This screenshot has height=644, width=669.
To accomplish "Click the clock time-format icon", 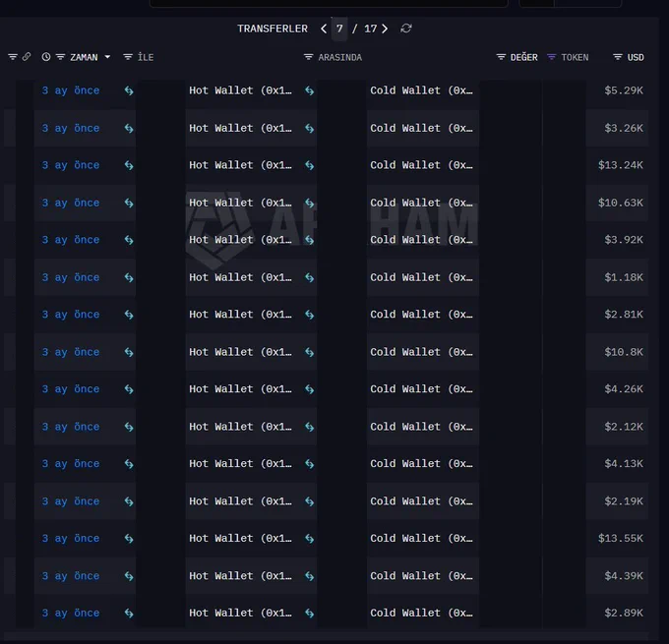I will click(46, 57).
